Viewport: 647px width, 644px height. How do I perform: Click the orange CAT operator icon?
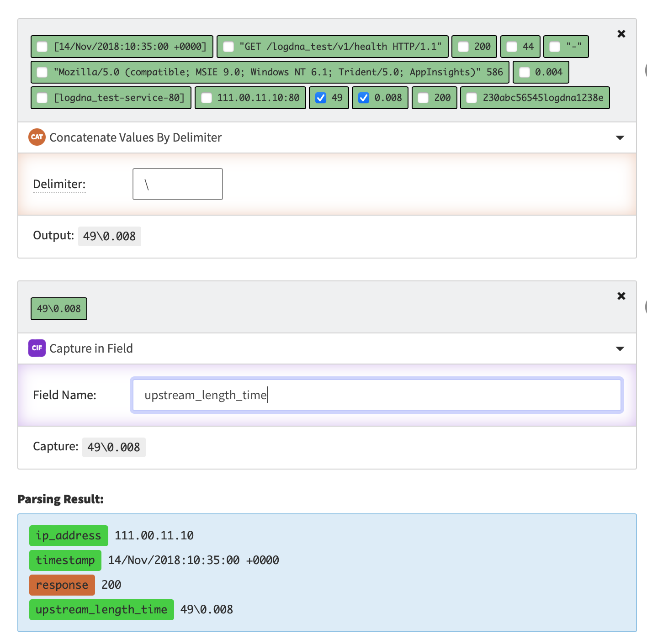[x=37, y=137]
